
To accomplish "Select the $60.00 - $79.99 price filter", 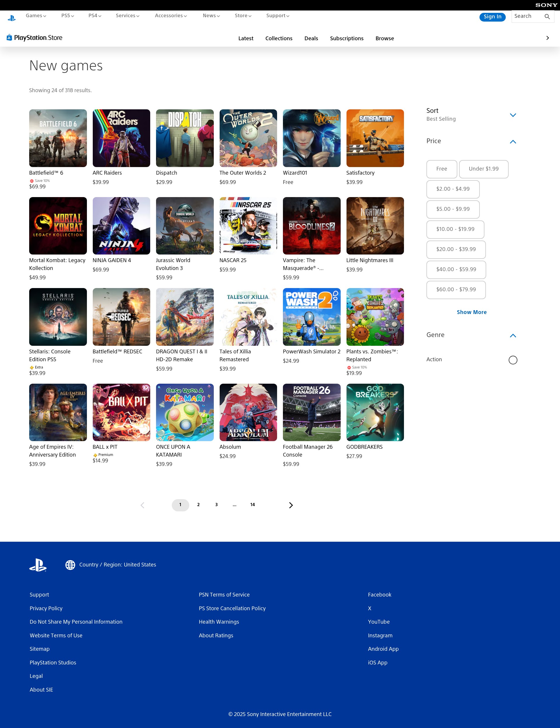I will click(456, 290).
